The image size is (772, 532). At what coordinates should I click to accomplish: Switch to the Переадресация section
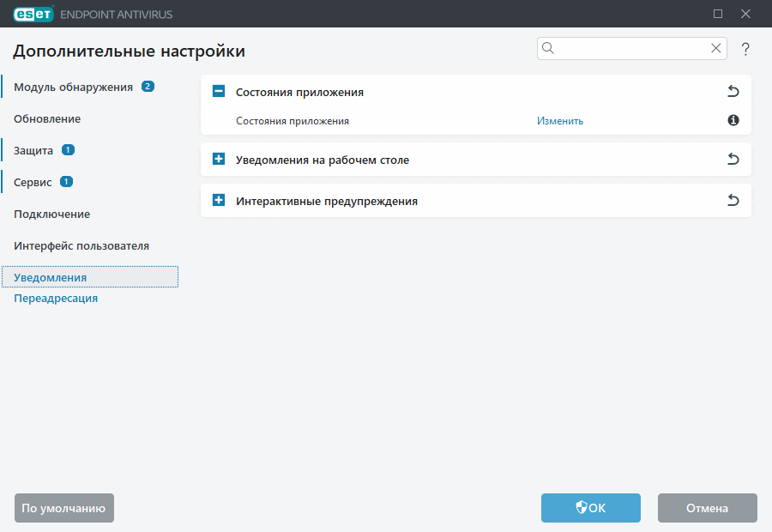pyautogui.click(x=55, y=298)
